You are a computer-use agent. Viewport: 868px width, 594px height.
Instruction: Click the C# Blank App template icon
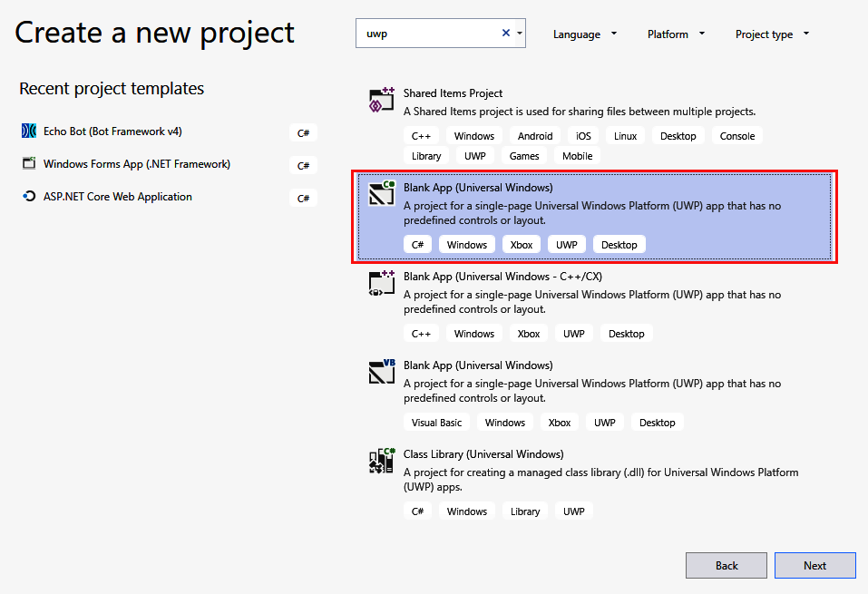382,193
